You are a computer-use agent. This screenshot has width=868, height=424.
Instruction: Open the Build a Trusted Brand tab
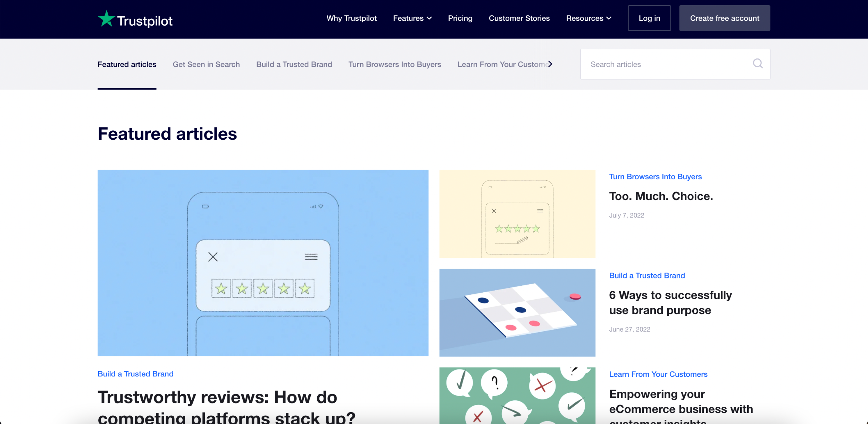point(294,64)
